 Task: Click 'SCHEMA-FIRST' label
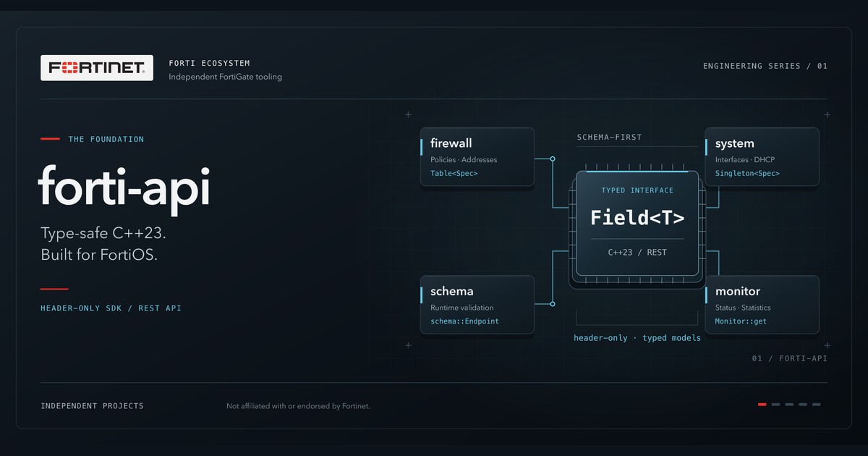(609, 137)
